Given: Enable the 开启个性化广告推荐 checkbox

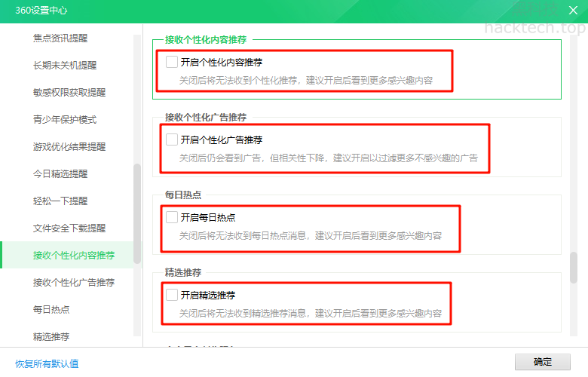Looking at the screenshot, I should [x=172, y=139].
